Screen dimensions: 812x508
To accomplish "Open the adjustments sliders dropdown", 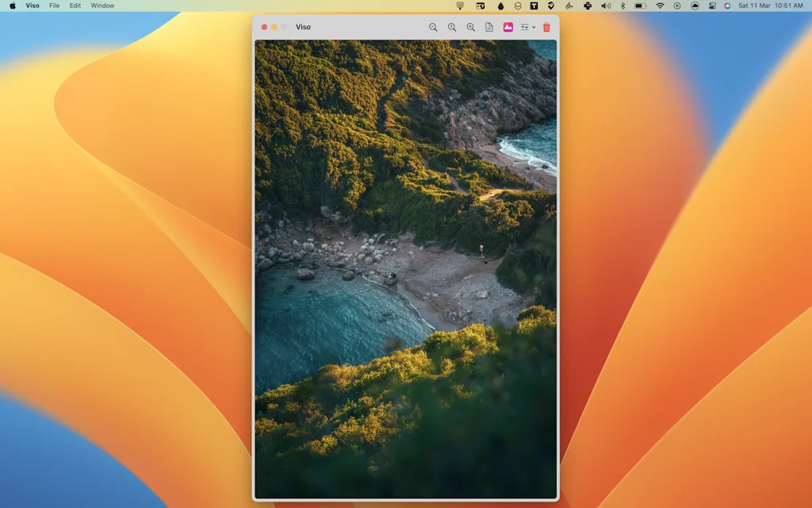I will pos(527,27).
